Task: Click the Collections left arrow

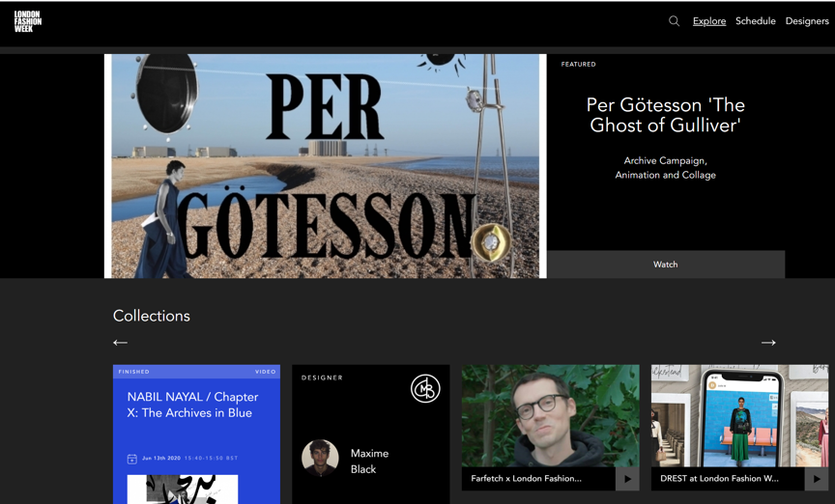Action: [x=121, y=342]
